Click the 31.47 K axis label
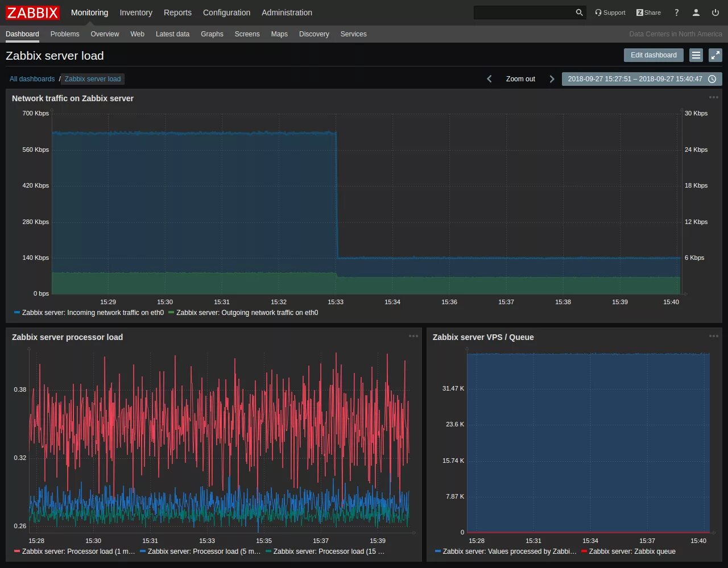Image resolution: width=728 pixels, height=568 pixels. click(453, 388)
